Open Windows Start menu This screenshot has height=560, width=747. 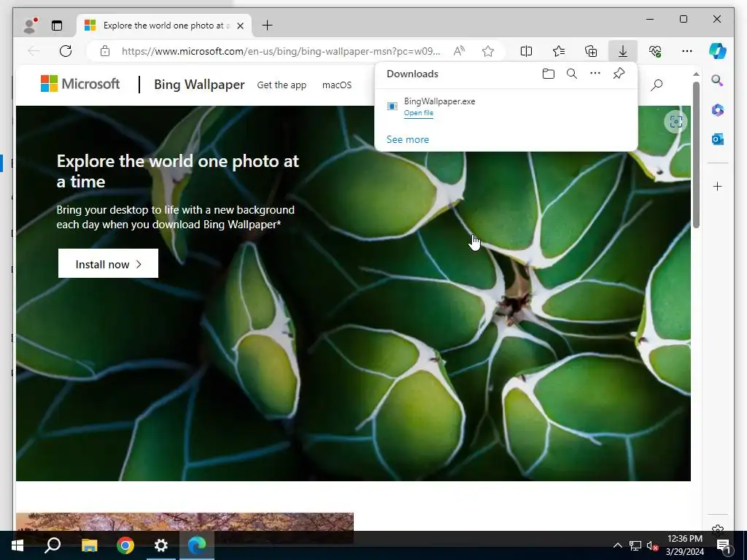click(18, 545)
